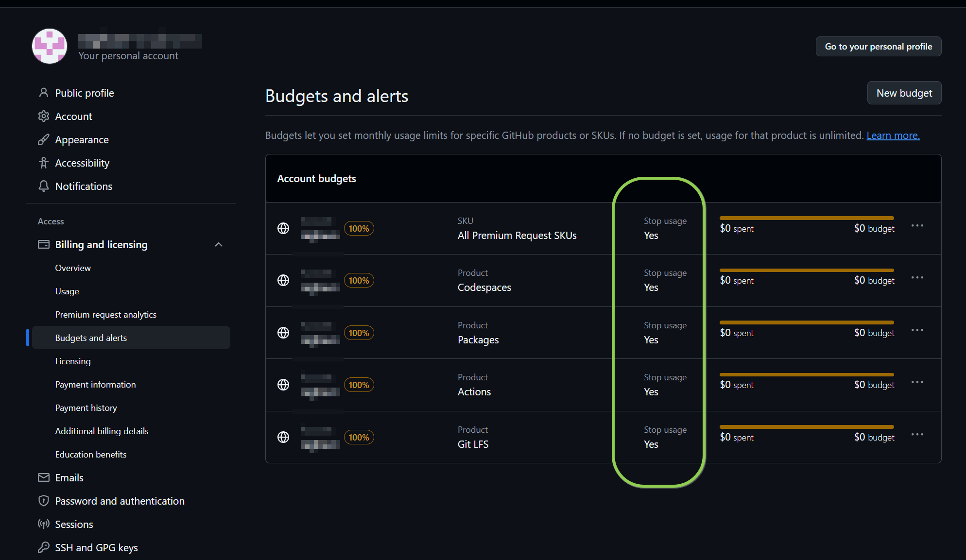
Task: Click the account avatar image
Action: pyautogui.click(x=50, y=46)
